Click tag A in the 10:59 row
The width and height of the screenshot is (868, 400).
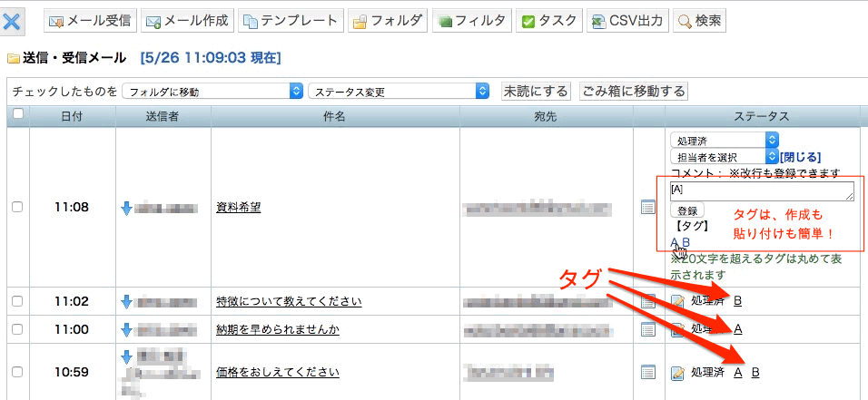[737, 373]
